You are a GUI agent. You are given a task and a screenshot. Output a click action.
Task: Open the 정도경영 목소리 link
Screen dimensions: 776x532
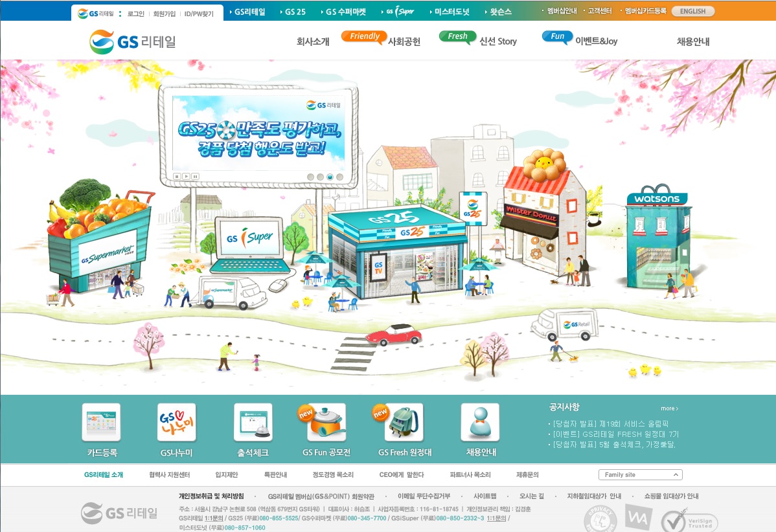tap(333, 474)
